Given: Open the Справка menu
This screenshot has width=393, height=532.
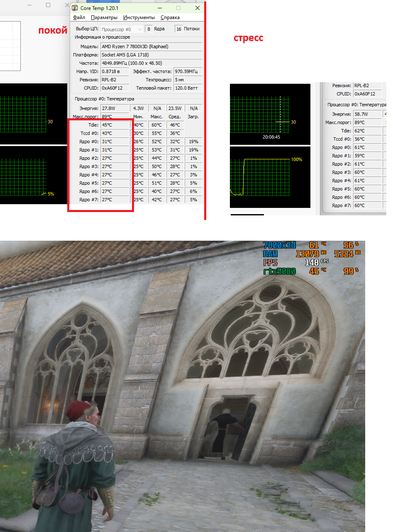Looking at the screenshot, I should pos(170,17).
